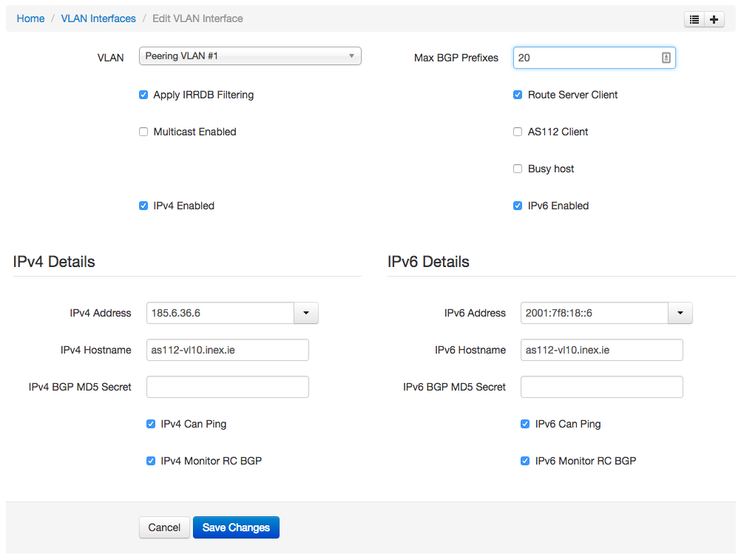The width and height of the screenshot is (741, 560).
Task: Click the IPv6 BGP MD5 Secret field
Action: pyautogui.click(x=602, y=387)
